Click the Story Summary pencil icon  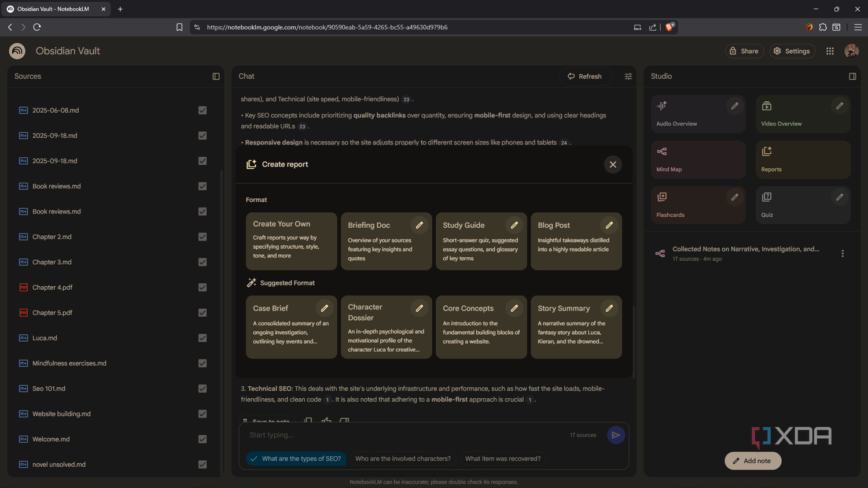point(609,308)
